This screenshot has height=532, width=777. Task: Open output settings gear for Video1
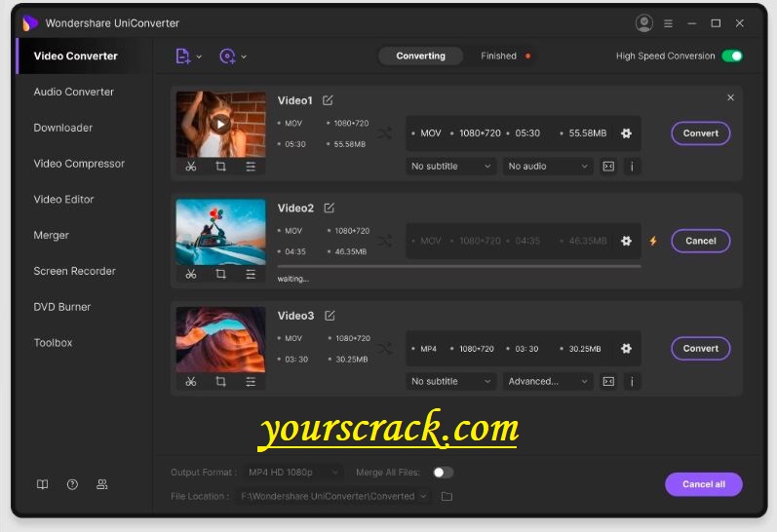[x=626, y=133]
